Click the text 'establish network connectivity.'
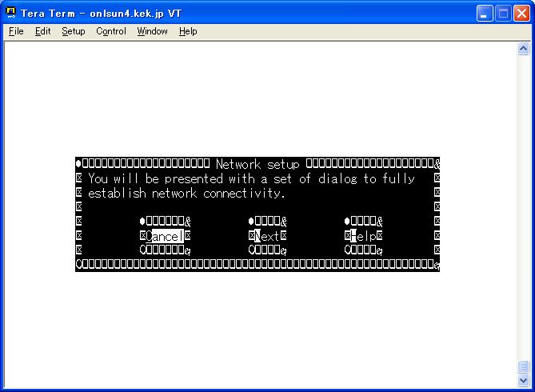535x392 pixels. pos(186,194)
